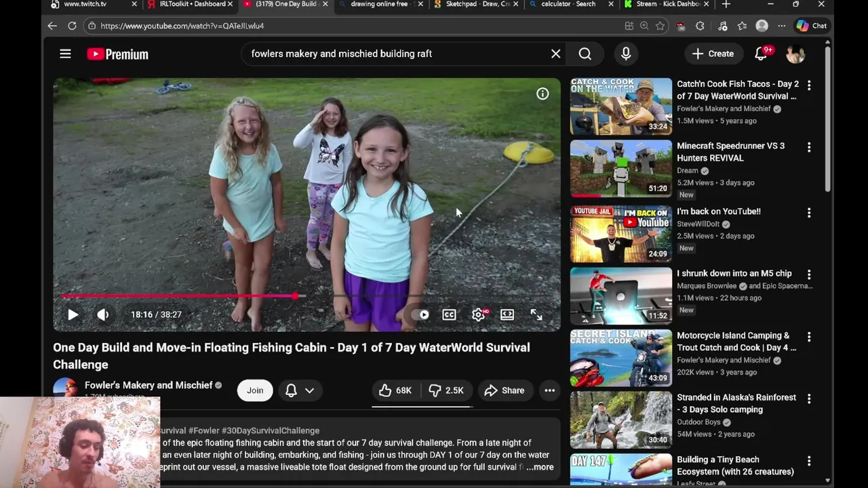
Task: Open I'm back on YouTube!! title
Action: tap(719, 211)
